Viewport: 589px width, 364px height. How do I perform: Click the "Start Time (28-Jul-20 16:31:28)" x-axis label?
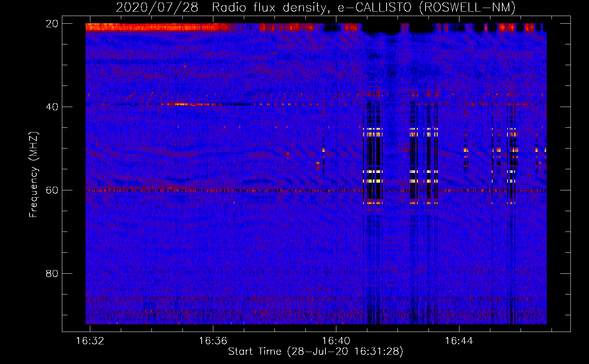[316, 352]
